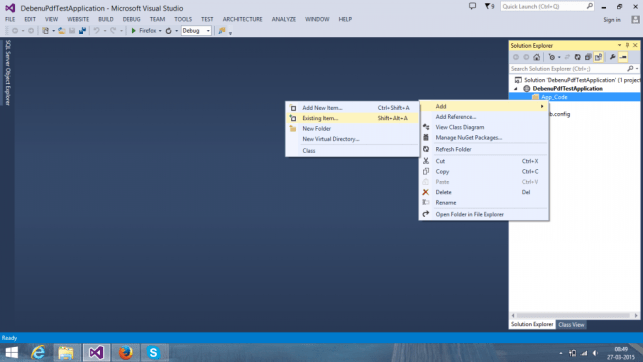Switch to the Class View tab
Viewport: 643px width, 362px height.
click(571, 325)
